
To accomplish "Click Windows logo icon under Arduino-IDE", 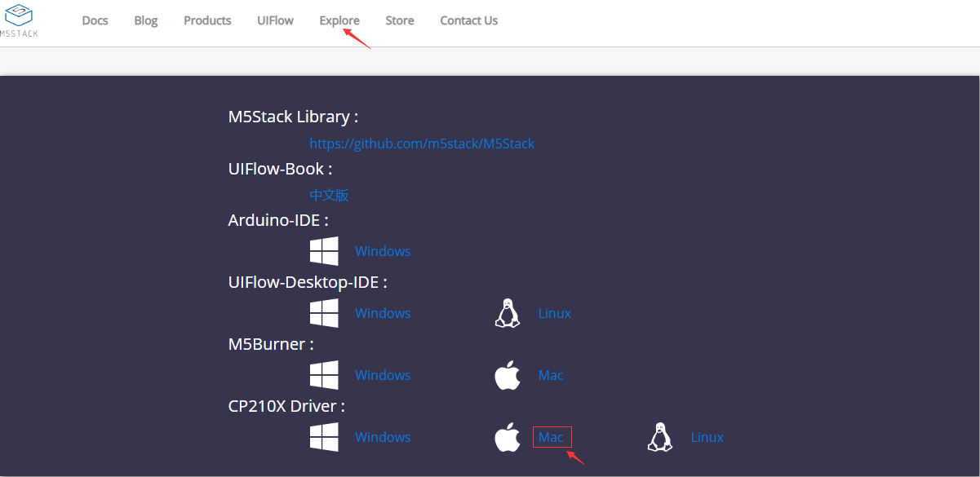I will tap(324, 251).
